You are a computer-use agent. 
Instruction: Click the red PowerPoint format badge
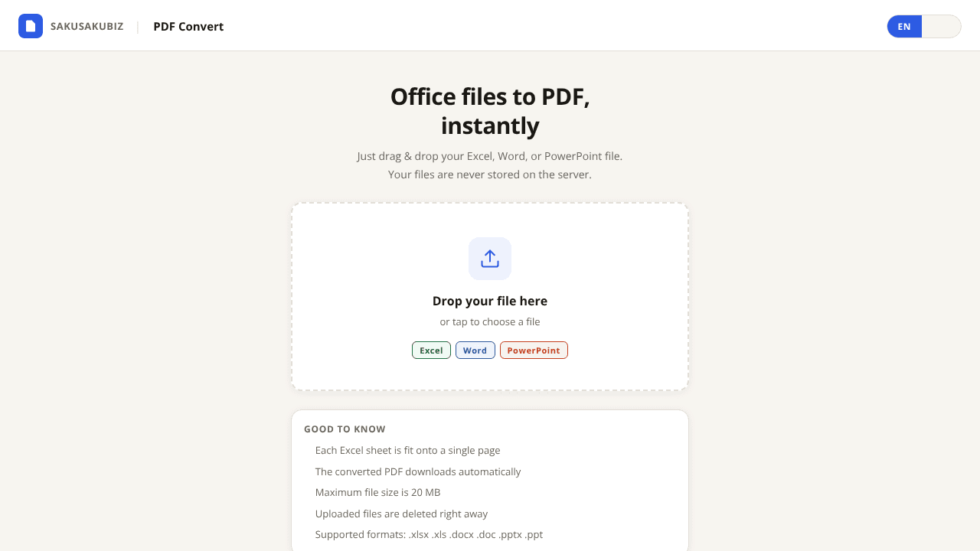tap(534, 350)
